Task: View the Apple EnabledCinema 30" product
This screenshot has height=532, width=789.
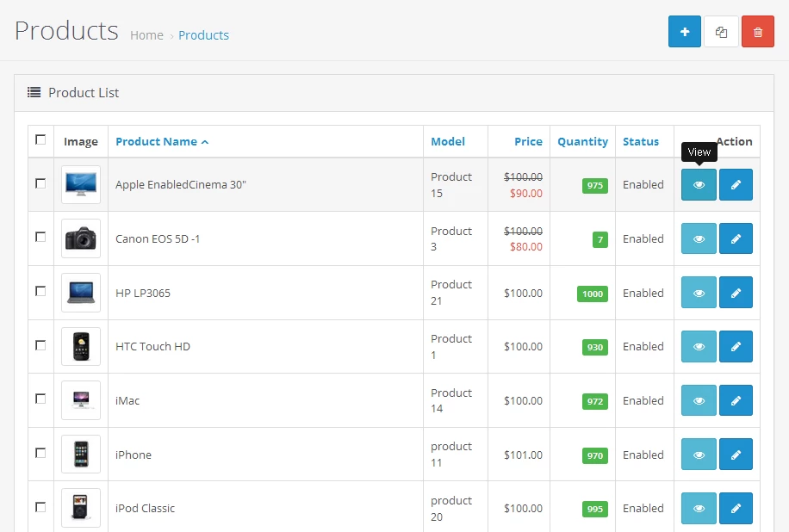Action: [x=699, y=184]
